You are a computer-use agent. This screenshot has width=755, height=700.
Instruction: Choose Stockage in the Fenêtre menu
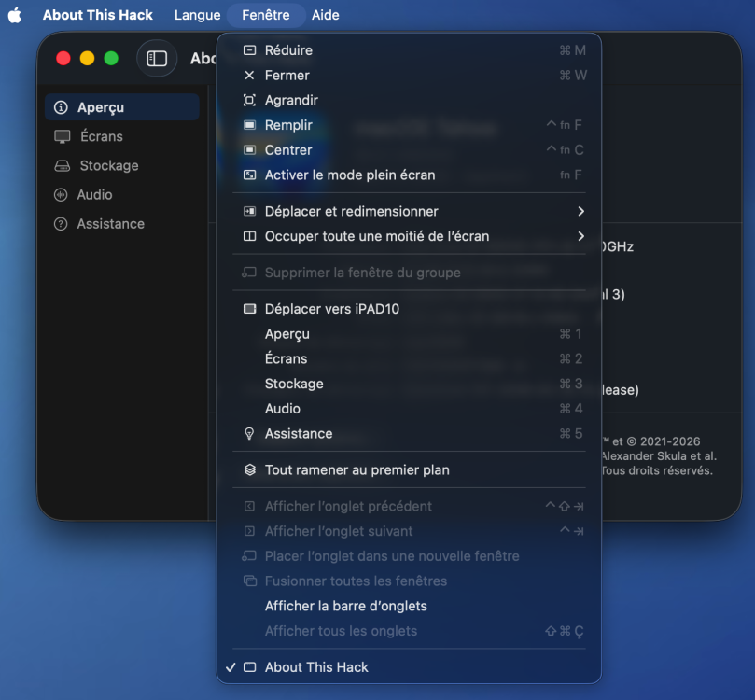point(409,384)
